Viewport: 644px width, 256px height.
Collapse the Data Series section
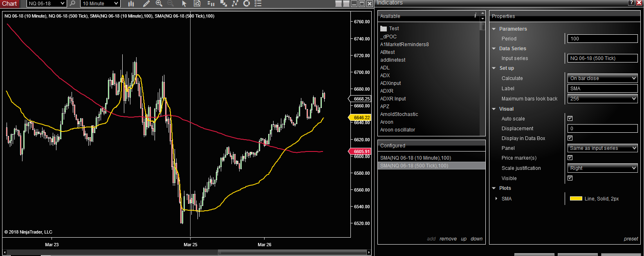point(494,49)
